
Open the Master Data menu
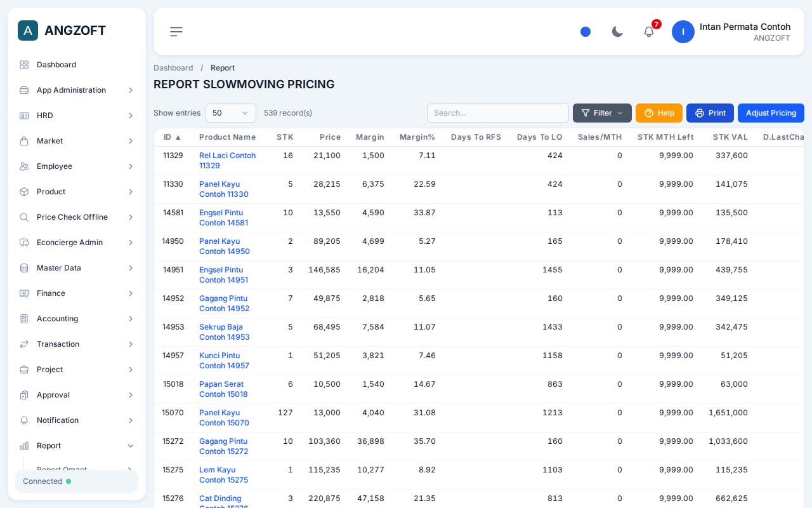pyautogui.click(x=77, y=268)
